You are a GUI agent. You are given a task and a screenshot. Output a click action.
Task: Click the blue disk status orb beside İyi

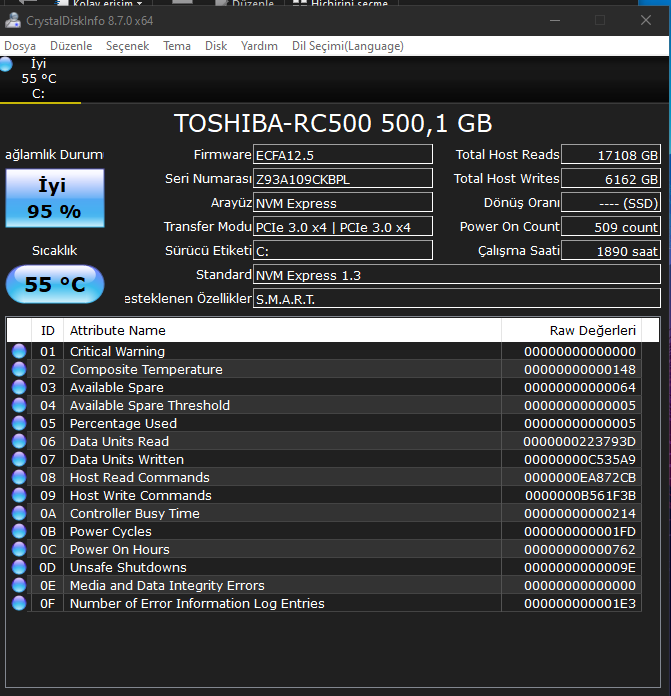(x=6, y=64)
